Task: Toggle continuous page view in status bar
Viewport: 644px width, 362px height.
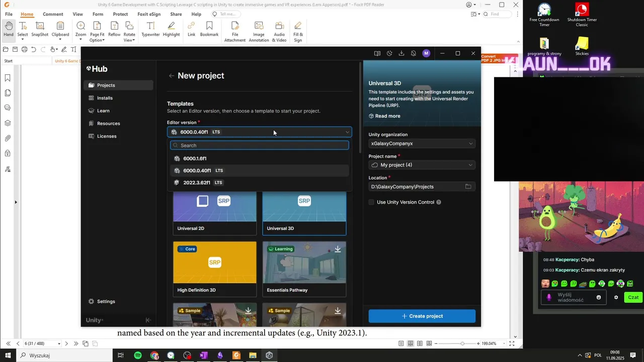Action: click(411, 343)
